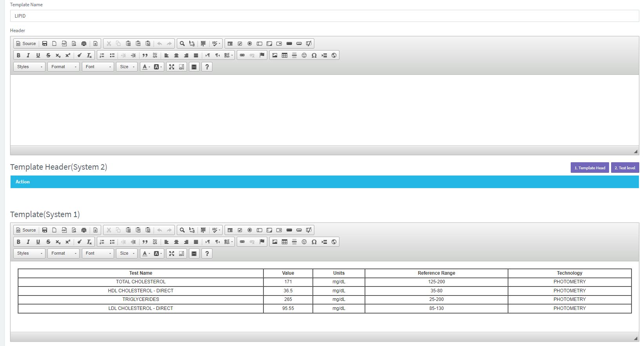
Task: Click the Template Name input field
Action: tap(324, 16)
